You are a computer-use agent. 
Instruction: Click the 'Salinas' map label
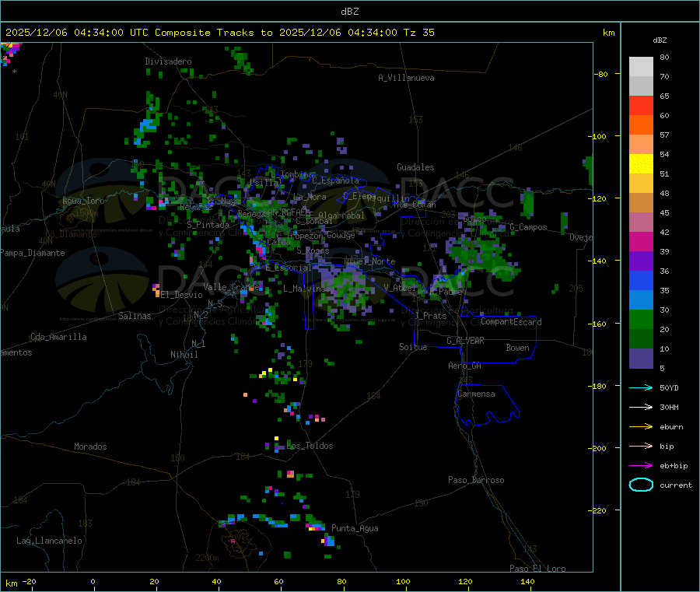(x=135, y=316)
